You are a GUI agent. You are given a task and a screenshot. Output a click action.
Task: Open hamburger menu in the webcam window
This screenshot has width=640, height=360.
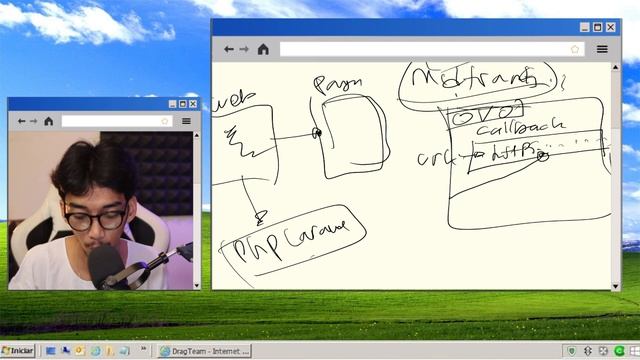(186, 121)
